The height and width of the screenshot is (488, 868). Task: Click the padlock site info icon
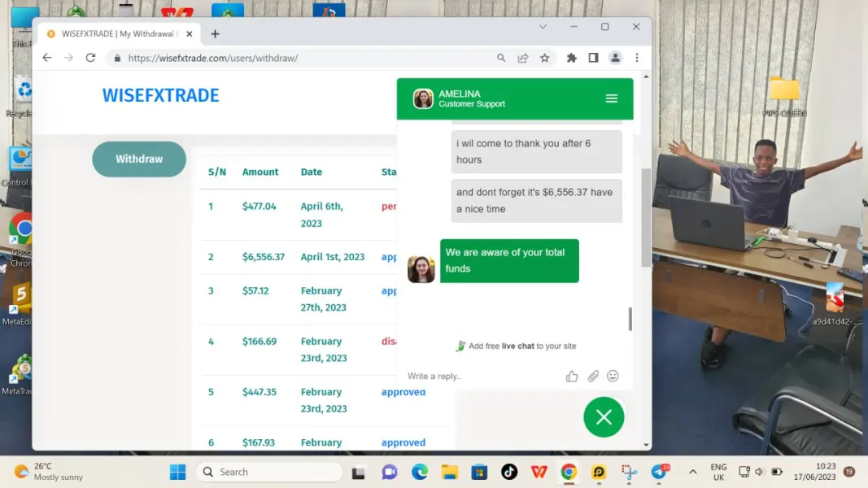[x=117, y=58]
